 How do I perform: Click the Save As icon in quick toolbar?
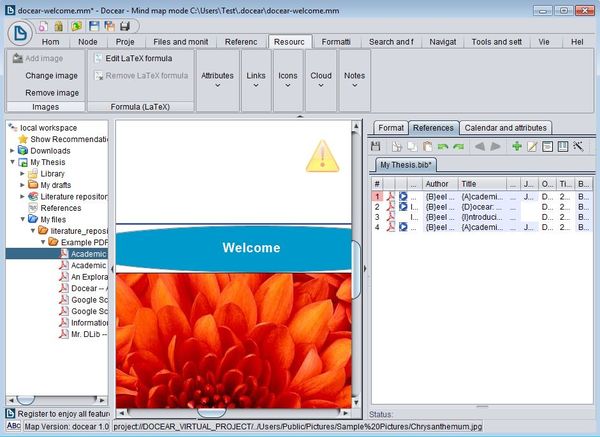(110, 26)
